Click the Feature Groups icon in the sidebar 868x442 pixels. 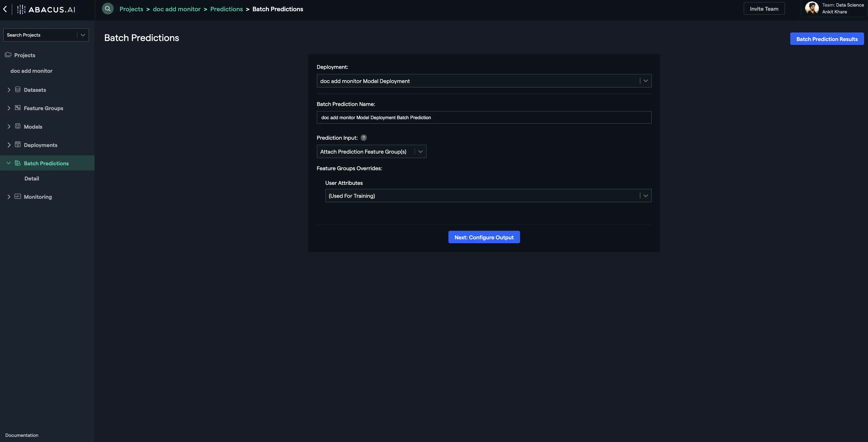coord(18,108)
